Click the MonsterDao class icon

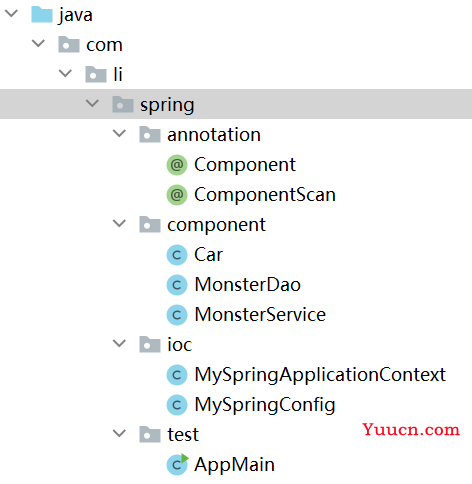pos(177,285)
